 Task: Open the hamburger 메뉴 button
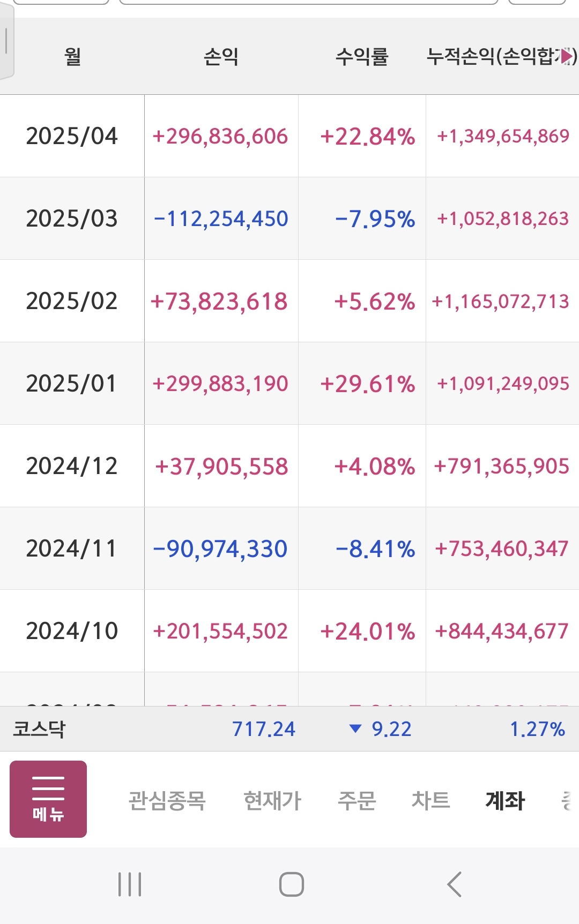pyautogui.click(x=48, y=799)
